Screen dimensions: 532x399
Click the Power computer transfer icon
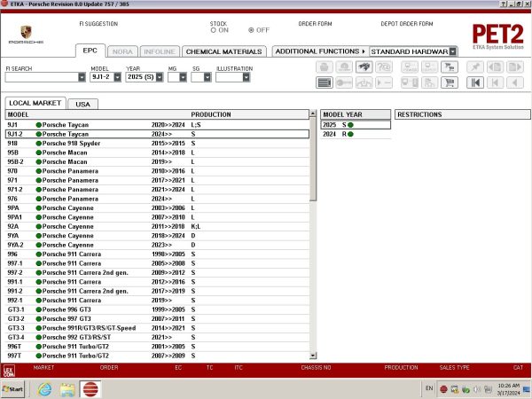click(x=410, y=66)
